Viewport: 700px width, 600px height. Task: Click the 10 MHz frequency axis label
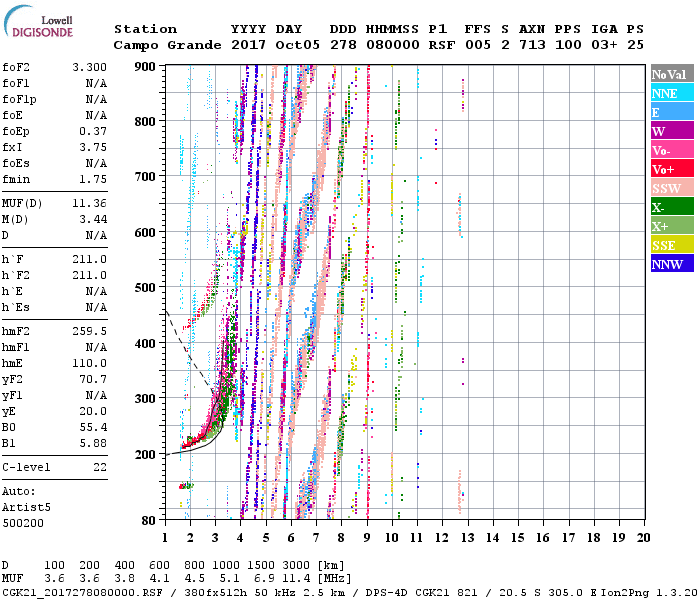[392, 538]
